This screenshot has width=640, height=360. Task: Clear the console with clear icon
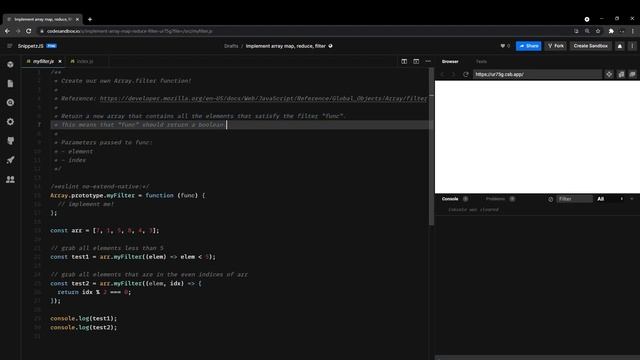click(x=550, y=199)
